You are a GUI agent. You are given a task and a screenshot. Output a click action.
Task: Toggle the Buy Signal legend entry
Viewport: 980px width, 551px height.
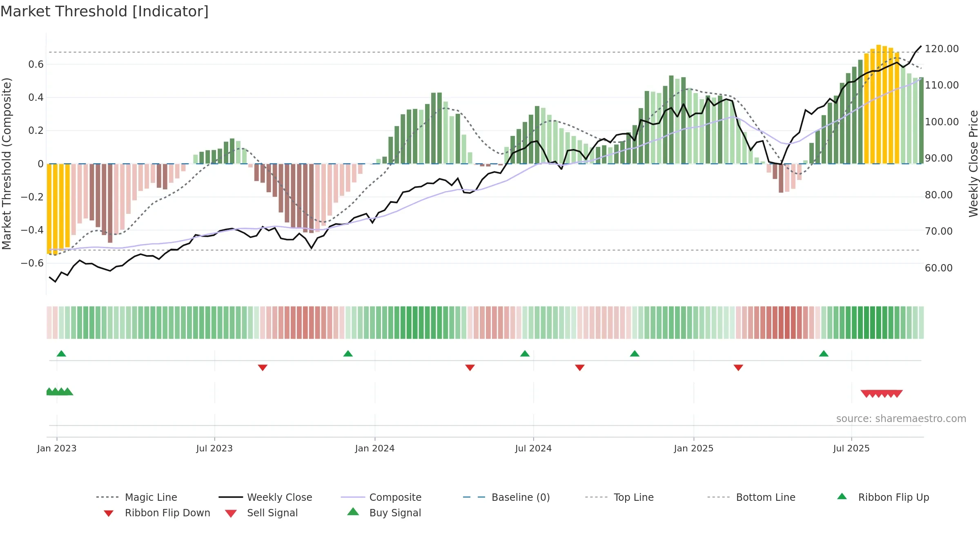tap(384, 513)
